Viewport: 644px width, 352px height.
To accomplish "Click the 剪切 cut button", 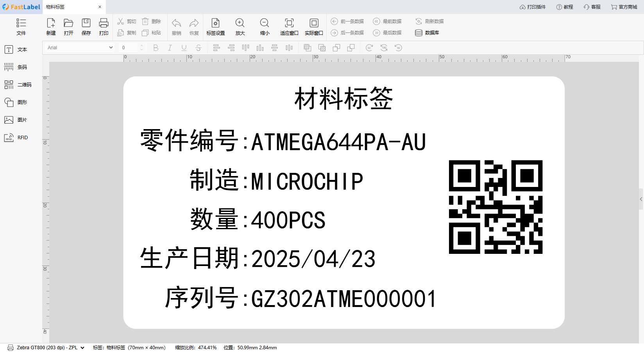I will pos(127,22).
